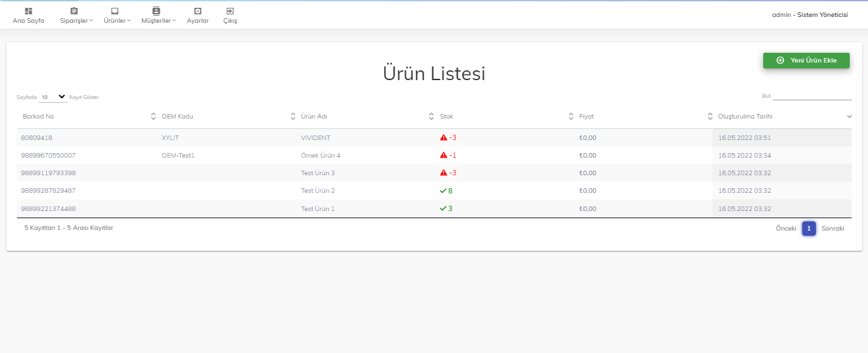Click the Çıkış logout icon
Image resolution: width=868 pixels, height=353 pixels.
230,11
